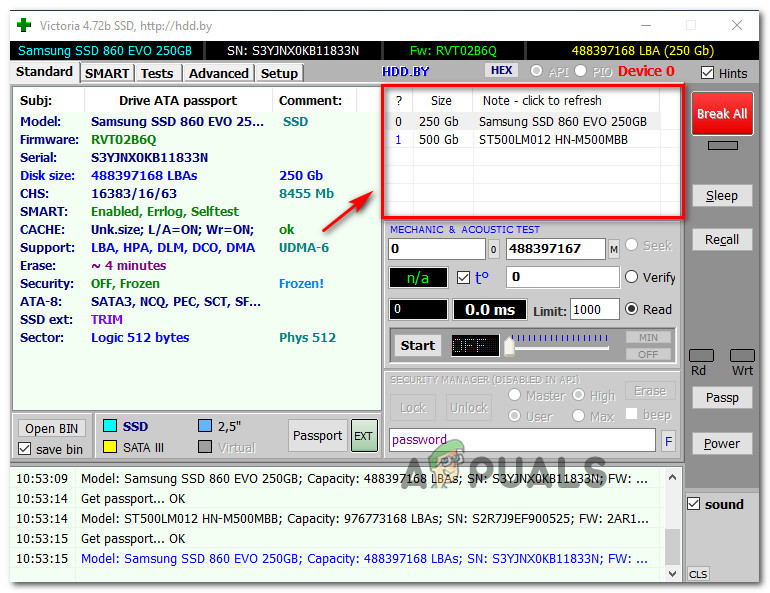Click the end LBA field 488397167

(556, 249)
